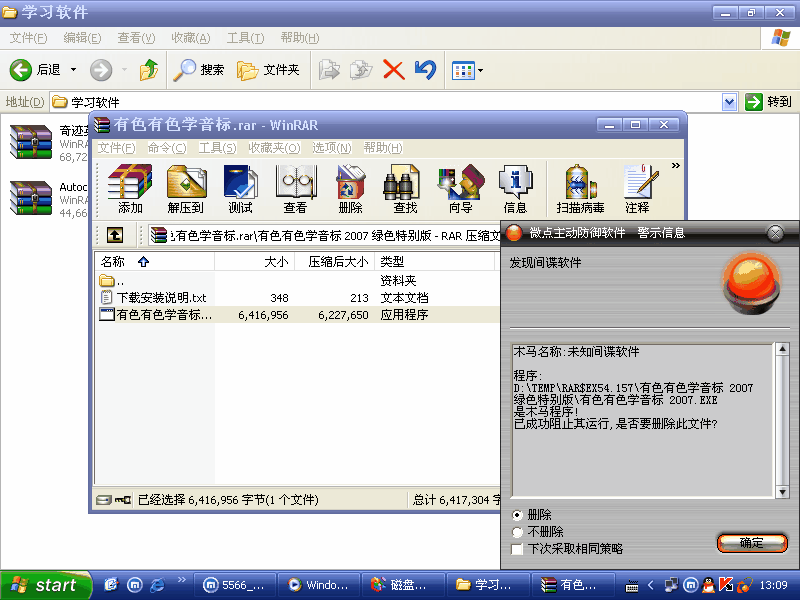This screenshot has height=600, width=800.
Task: Click Explorer 后退 (Back) button
Action: (35, 69)
